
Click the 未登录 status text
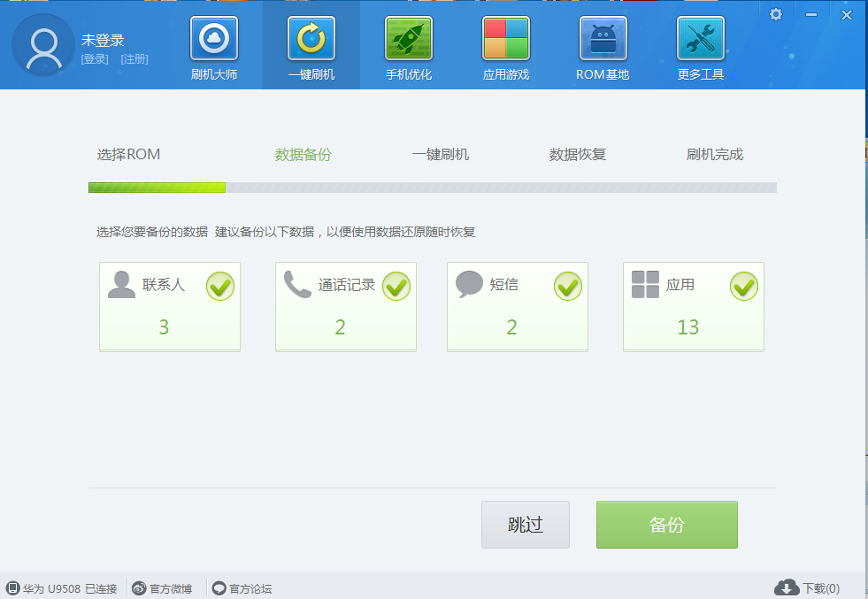[103, 41]
